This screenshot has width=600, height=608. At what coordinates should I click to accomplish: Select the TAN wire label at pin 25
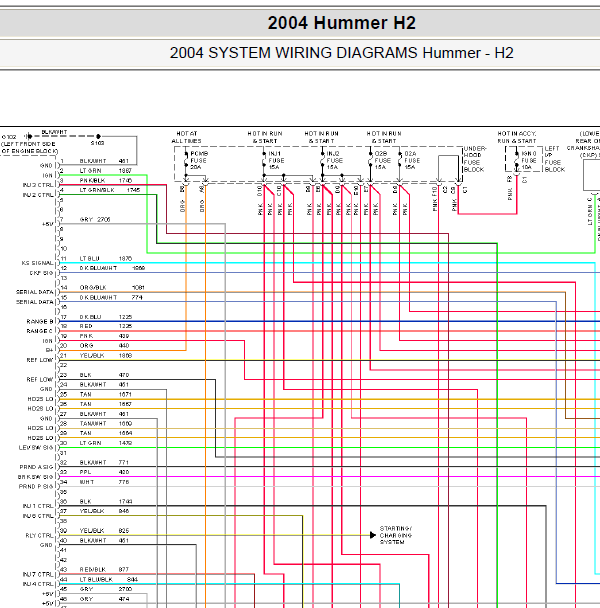tap(85, 394)
